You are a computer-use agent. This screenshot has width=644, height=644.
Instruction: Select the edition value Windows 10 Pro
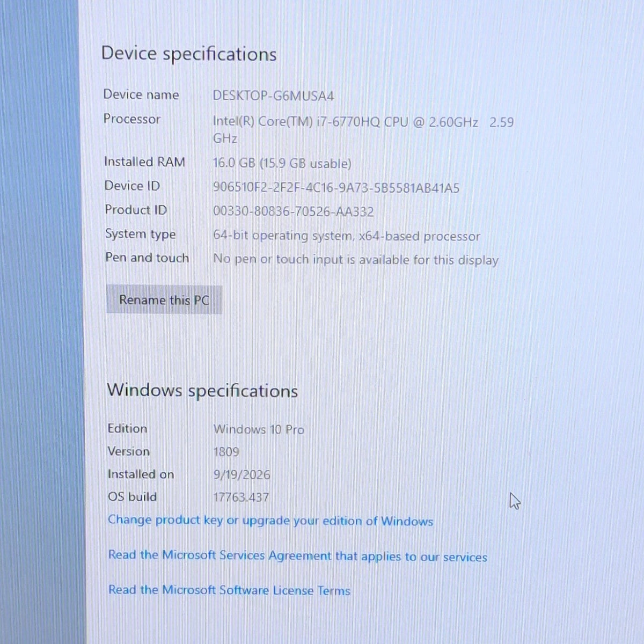(259, 429)
